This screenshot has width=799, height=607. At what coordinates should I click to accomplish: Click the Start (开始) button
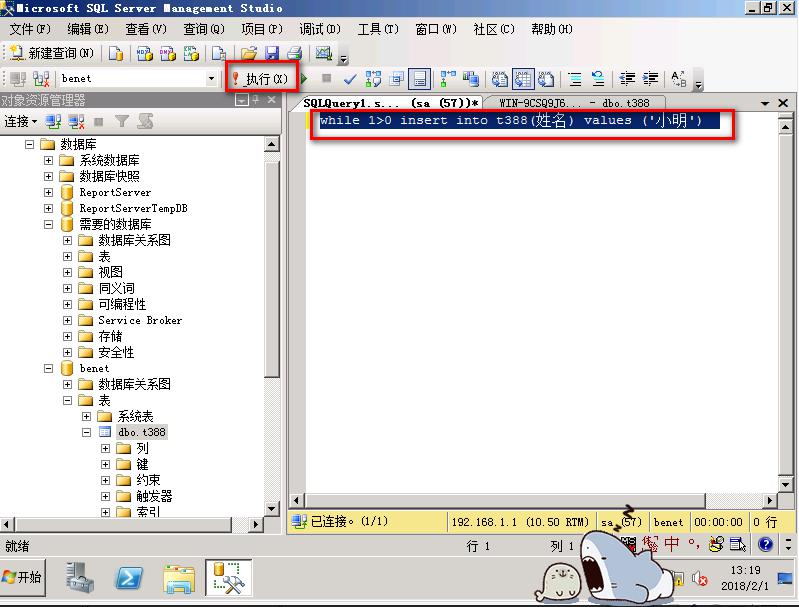[x=23, y=577]
